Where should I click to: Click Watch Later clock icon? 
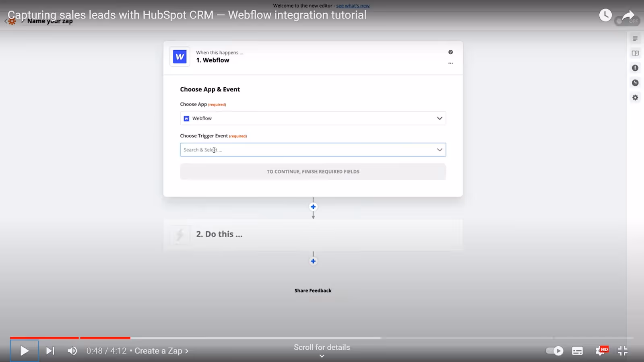click(x=605, y=15)
